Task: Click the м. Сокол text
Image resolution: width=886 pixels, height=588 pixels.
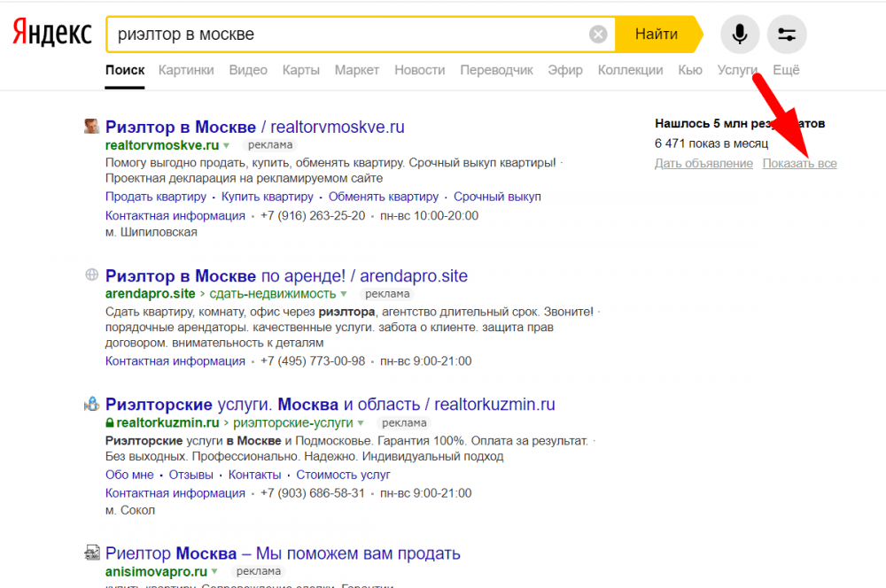Action: 130,510
